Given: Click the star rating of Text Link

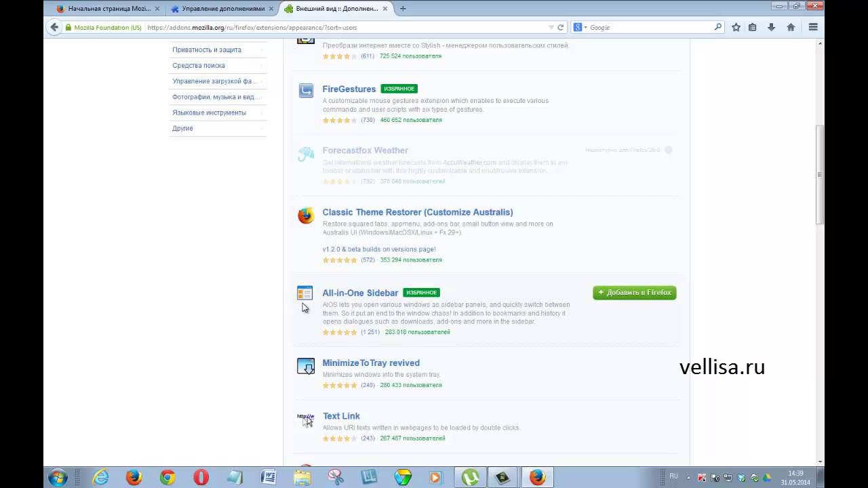Looking at the screenshot, I should 340,439.
